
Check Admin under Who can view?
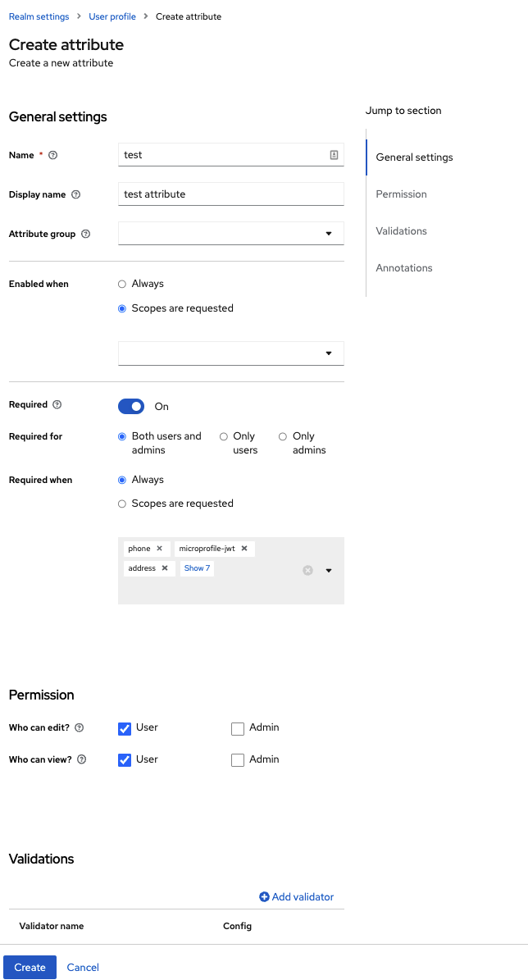click(x=237, y=759)
